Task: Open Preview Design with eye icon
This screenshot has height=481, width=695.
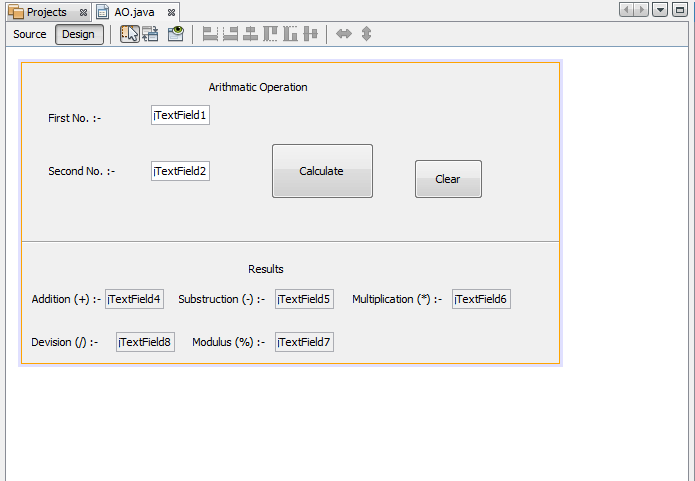Action: pyautogui.click(x=176, y=34)
